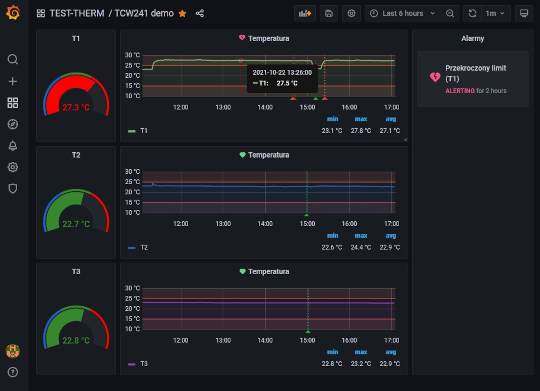Image resolution: width=540 pixels, height=391 pixels.
Task: Open the 1m refresh interval dropdown
Action: [x=495, y=13]
